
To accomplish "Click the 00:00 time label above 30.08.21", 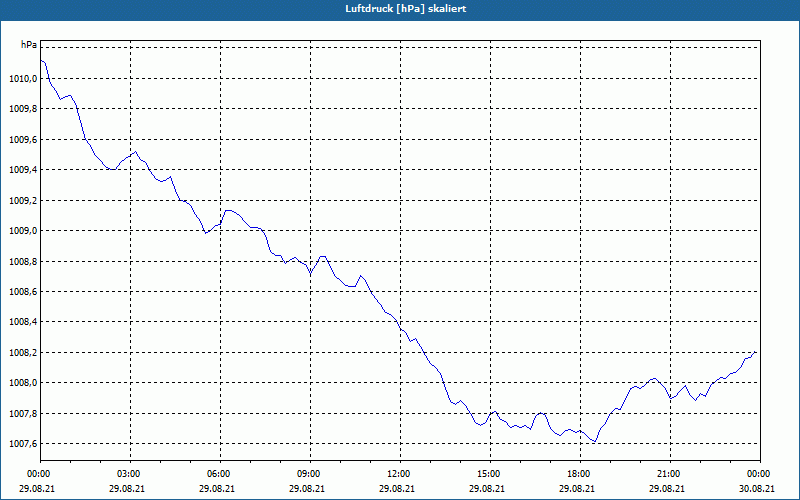I will click(x=760, y=474).
